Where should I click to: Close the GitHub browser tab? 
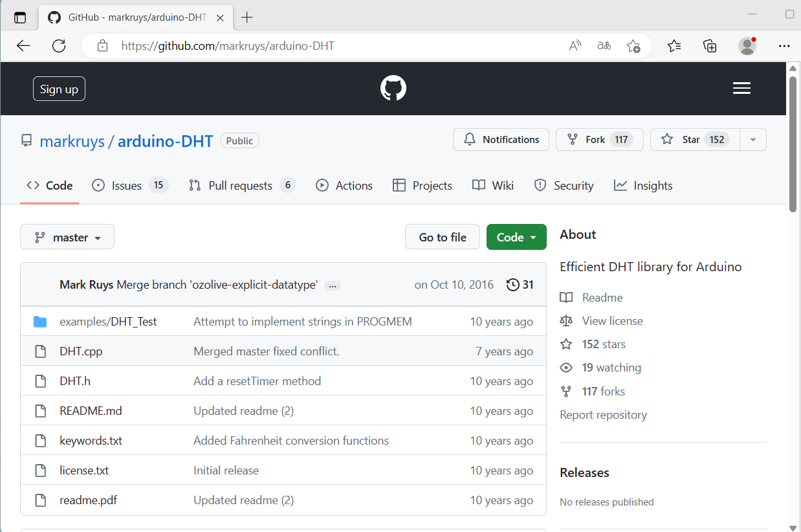click(x=221, y=18)
